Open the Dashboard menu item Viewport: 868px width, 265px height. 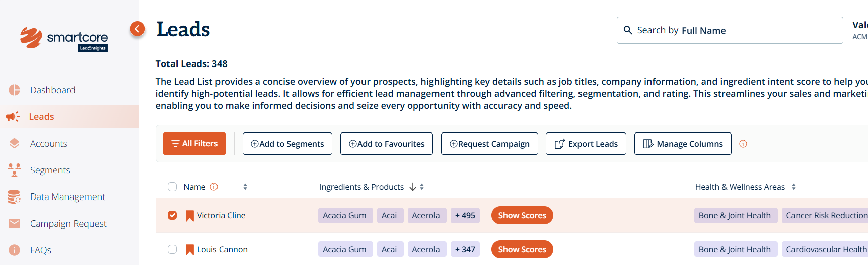click(x=52, y=90)
